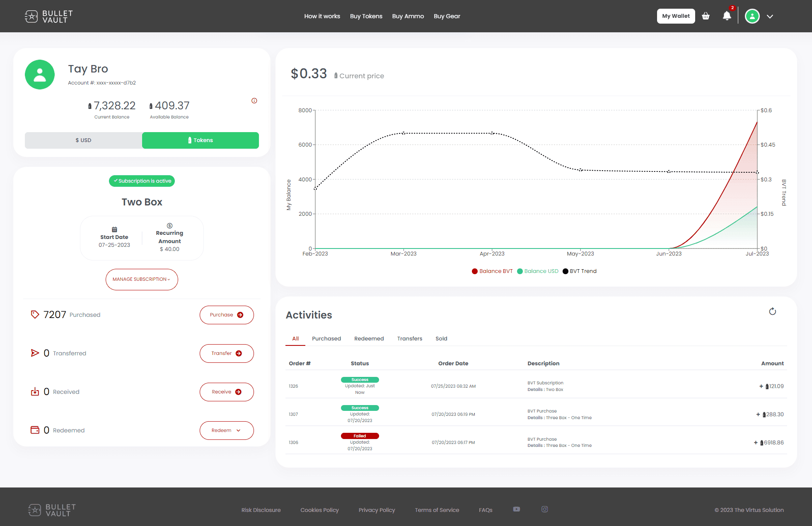Click the My Wallet button
The width and height of the screenshot is (812, 526).
[676, 16]
